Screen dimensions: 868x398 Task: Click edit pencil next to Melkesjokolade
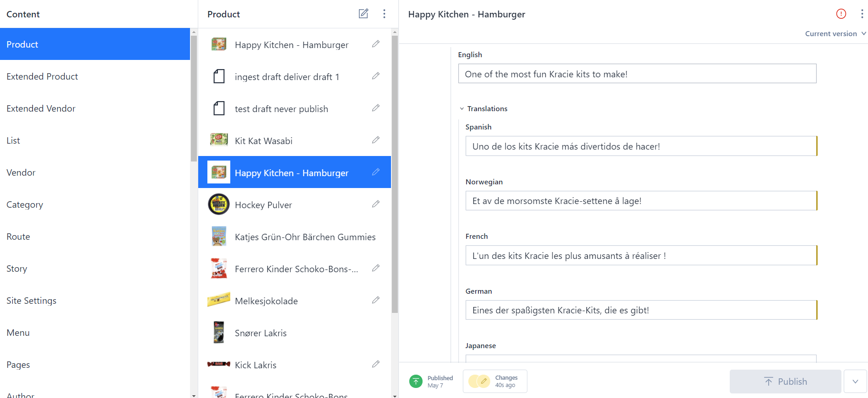click(375, 300)
